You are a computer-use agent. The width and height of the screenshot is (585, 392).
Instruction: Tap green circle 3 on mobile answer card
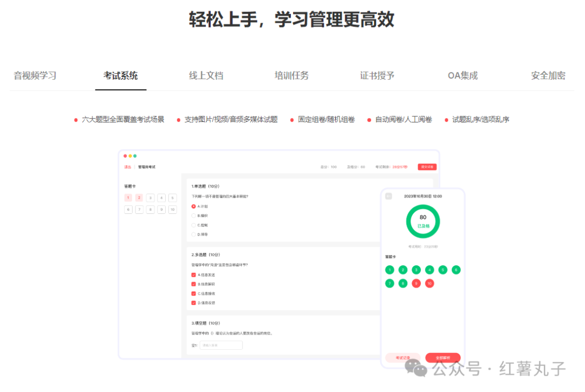[x=417, y=270]
